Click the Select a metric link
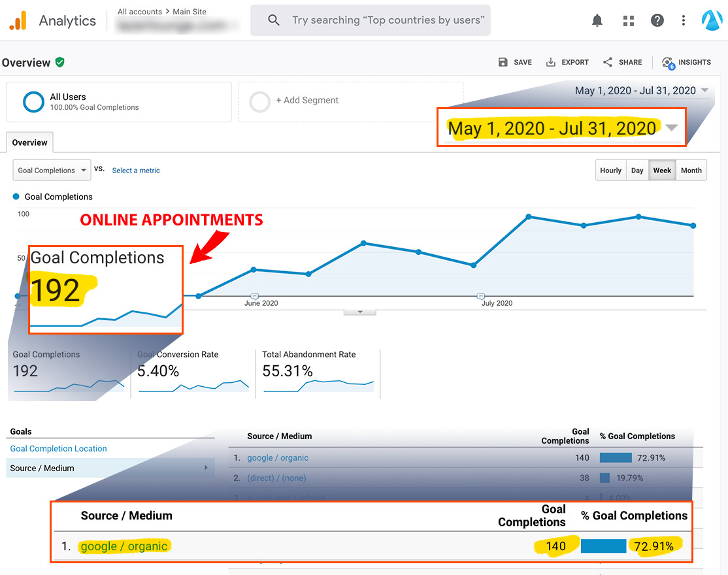 (x=135, y=170)
